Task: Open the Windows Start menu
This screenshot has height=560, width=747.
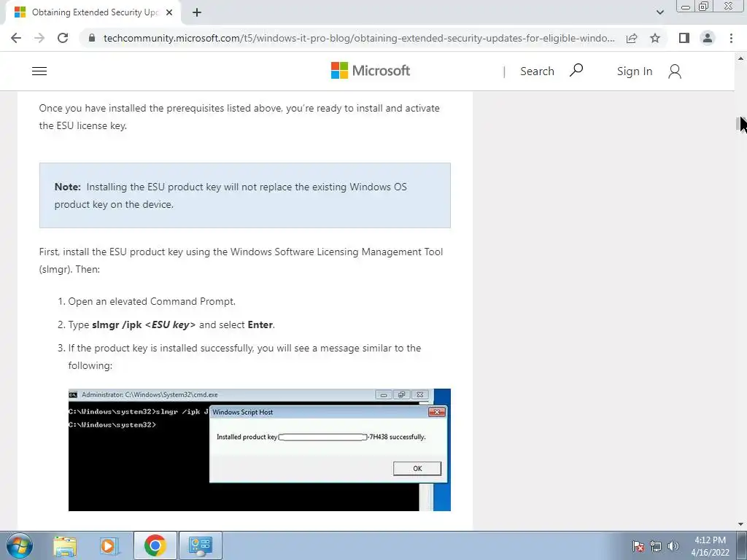Action: [20, 545]
